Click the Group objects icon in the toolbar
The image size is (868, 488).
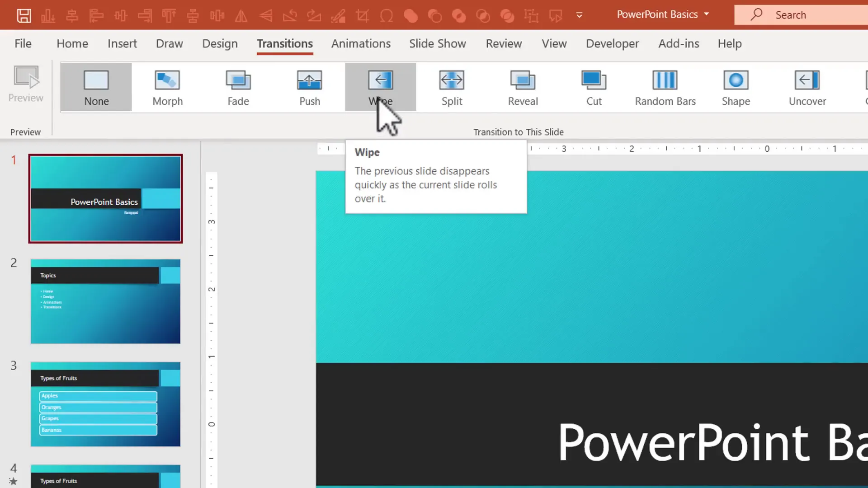tap(531, 16)
